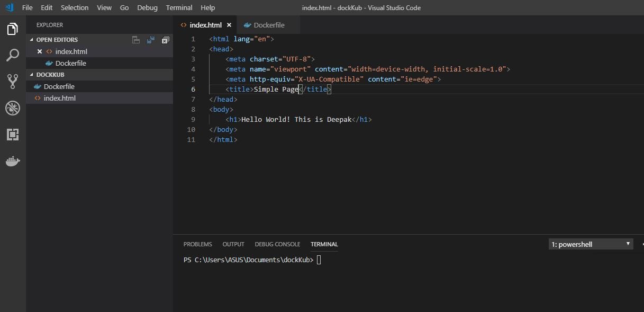This screenshot has width=644, height=312.
Task: Open the Debug view icon
Action: pyautogui.click(x=13, y=108)
